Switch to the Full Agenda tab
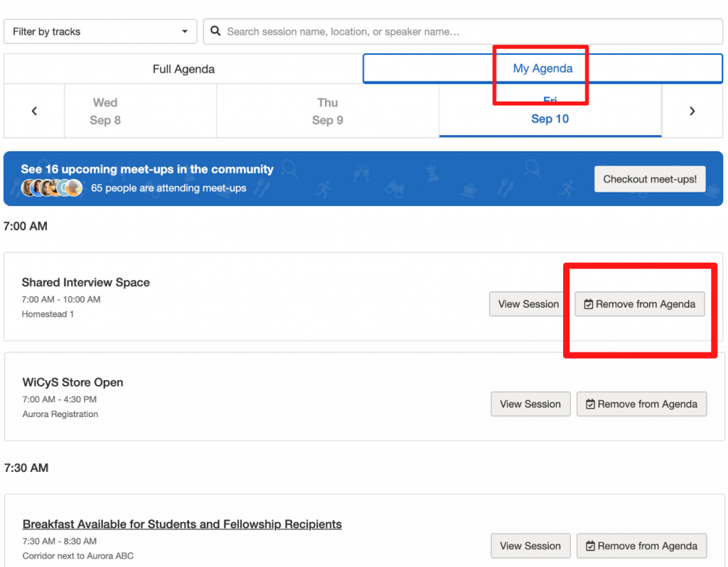The height and width of the screenshot is (567, 728). point(183,69)
